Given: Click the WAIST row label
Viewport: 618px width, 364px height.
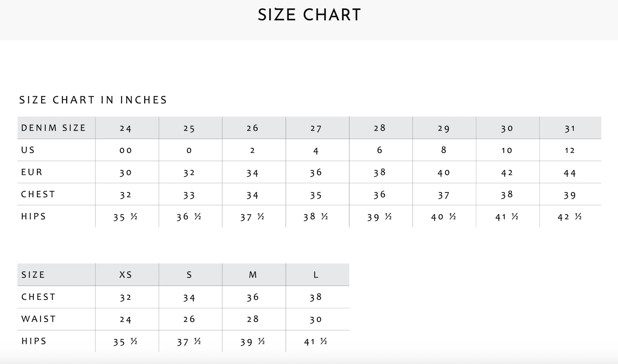Looking at the screenshot, I should [39, 319].
